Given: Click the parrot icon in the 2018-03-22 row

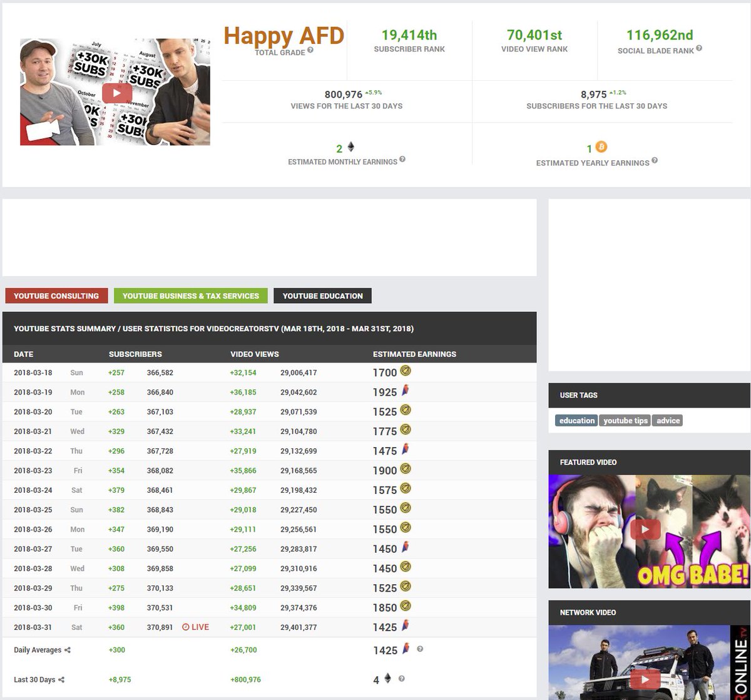Looking at the screenshot, I should coord(406,450).
